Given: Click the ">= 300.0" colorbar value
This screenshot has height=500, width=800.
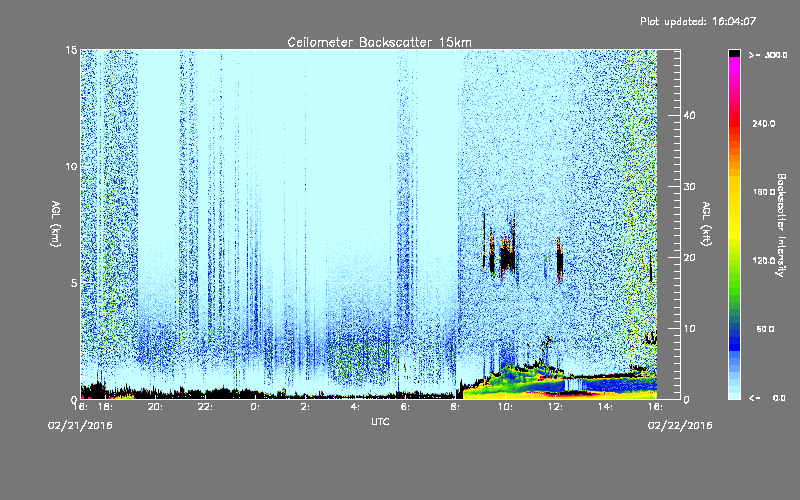Looking at the screenshot, I should 768,55.
